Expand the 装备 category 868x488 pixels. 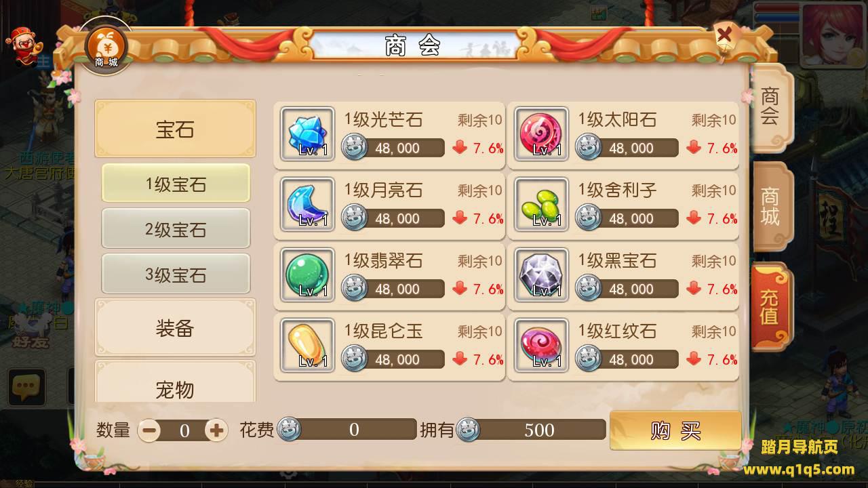175,328
